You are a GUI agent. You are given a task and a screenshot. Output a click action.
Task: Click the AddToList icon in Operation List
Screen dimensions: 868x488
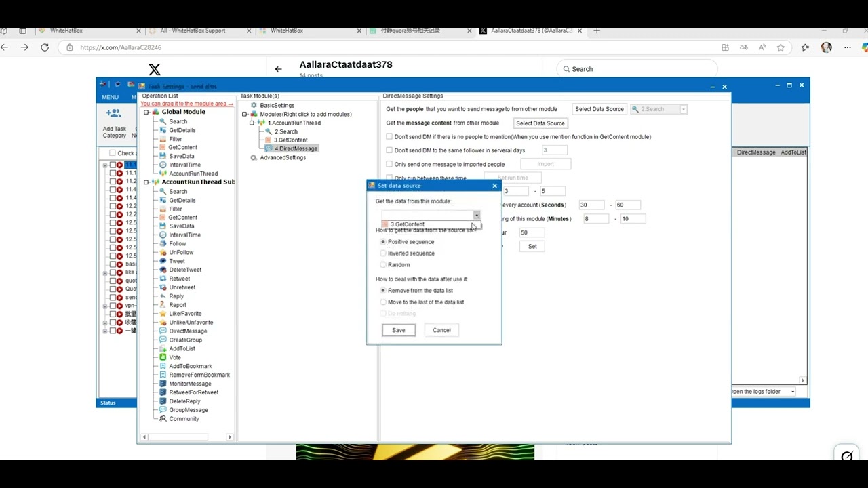(x=163, y=348)
